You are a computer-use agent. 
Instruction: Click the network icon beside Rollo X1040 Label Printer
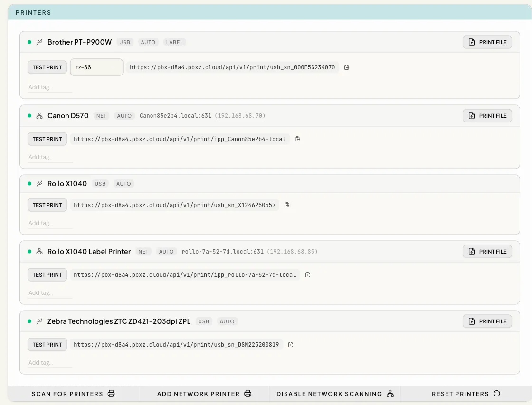(39, 251)
